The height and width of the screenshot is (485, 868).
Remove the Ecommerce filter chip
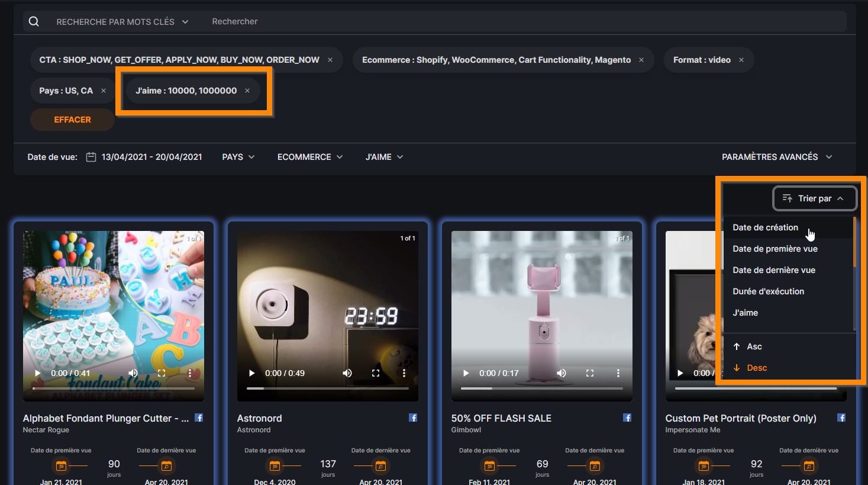coord(641,60)
